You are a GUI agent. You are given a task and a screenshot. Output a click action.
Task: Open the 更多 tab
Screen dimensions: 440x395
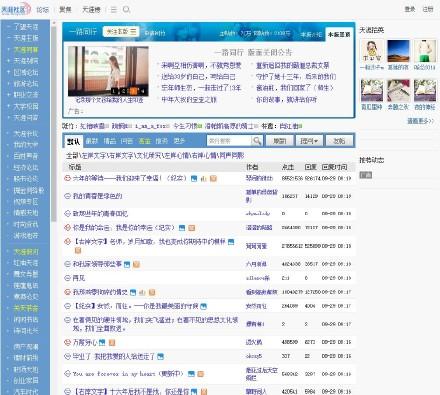pyautogui.click(x=179, y=141)
